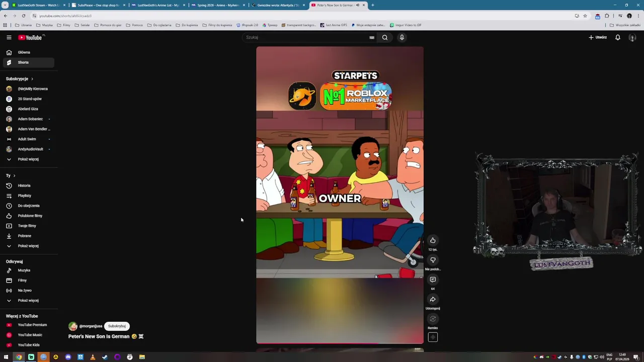Click the Short's red progress bar
Image resolution: width=644 pixels, height=362 pixels.
click(340, 343)
